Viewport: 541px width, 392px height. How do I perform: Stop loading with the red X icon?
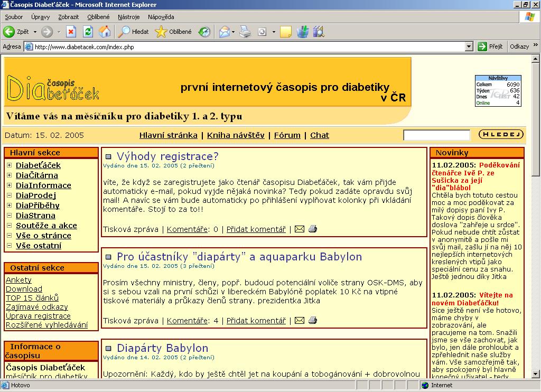71,32
